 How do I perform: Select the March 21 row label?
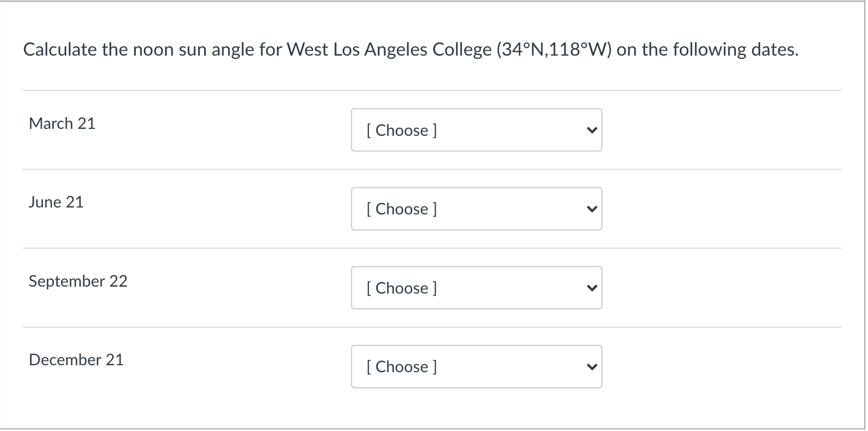[x=62, y=124]
